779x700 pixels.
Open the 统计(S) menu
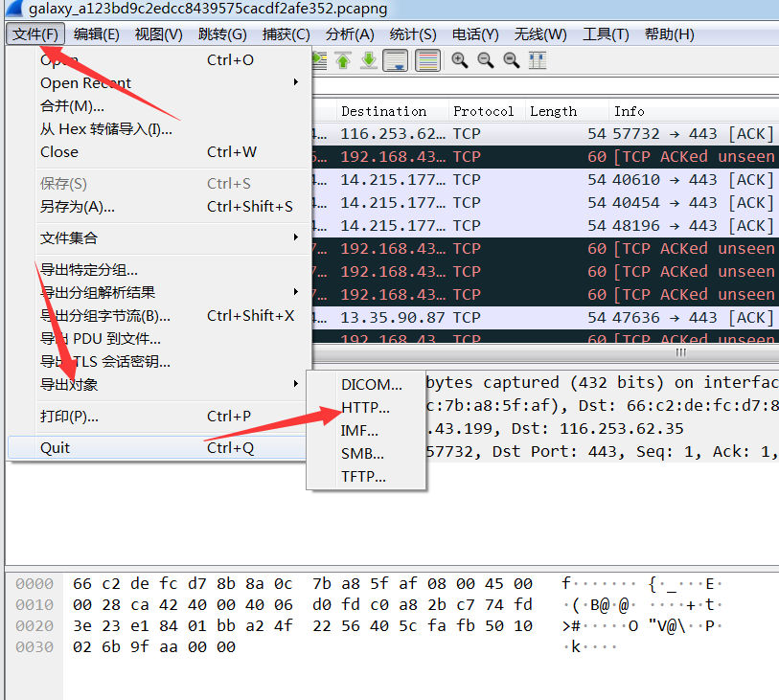413,34
